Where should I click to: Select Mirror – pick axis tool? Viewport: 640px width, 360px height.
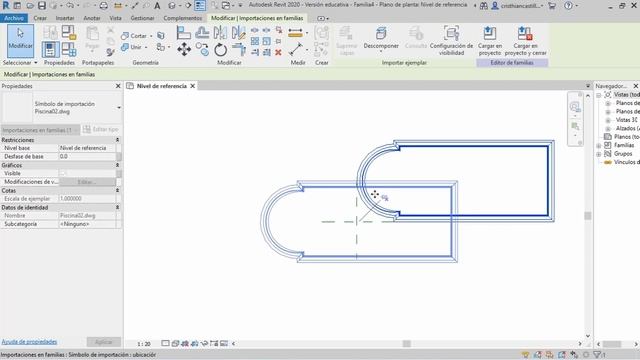pyautogui.click(x=220, y=33)
